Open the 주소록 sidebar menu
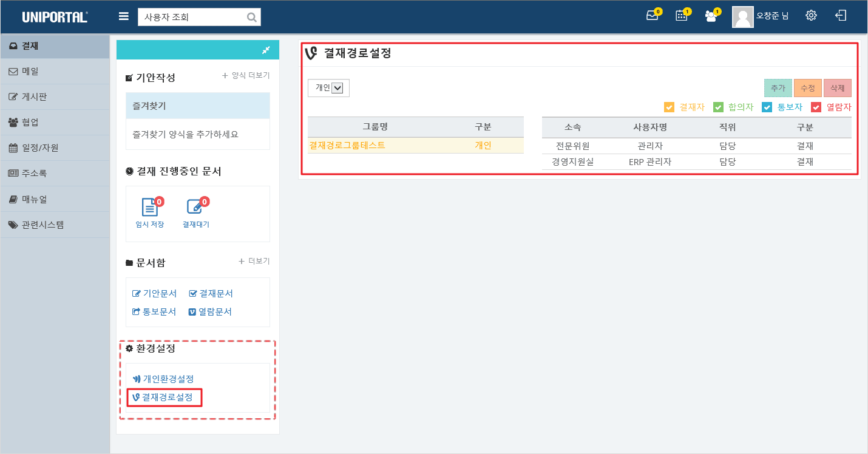This screenshot has width=868, height=454. 55,174
